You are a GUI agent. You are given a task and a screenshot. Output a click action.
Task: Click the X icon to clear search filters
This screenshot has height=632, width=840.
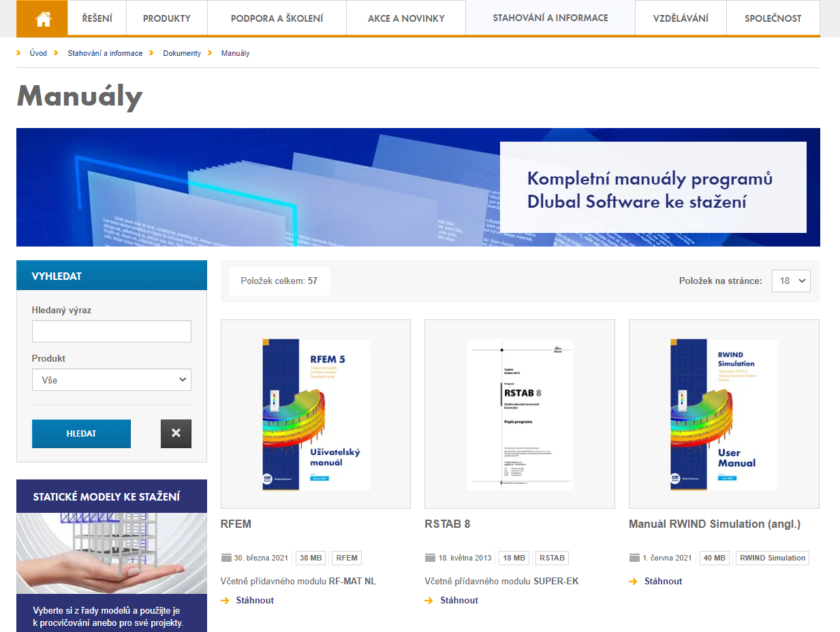tap(176, 434)
